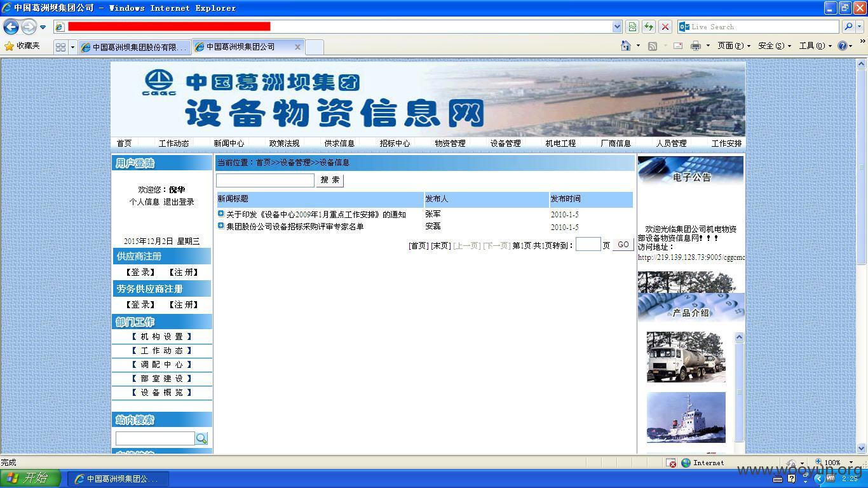Focus the 站内搜索 text field
The height and width of the screenshot is (488, 868).
155,438
